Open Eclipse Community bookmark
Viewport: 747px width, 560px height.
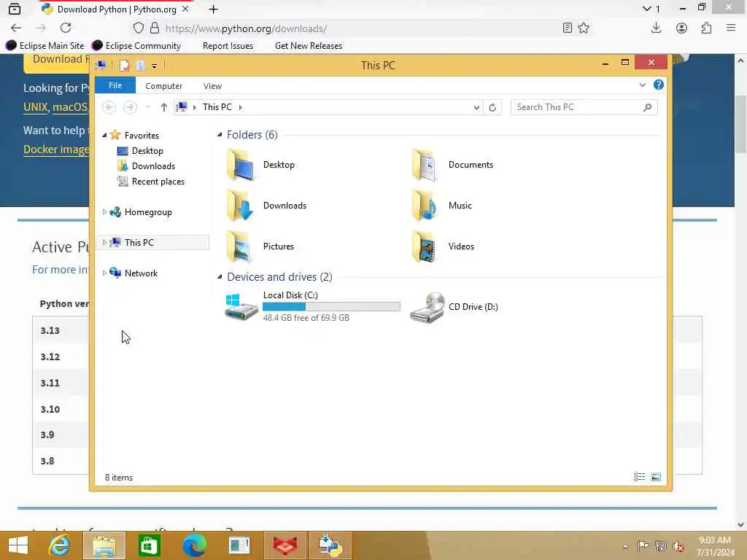pos(136,46)
